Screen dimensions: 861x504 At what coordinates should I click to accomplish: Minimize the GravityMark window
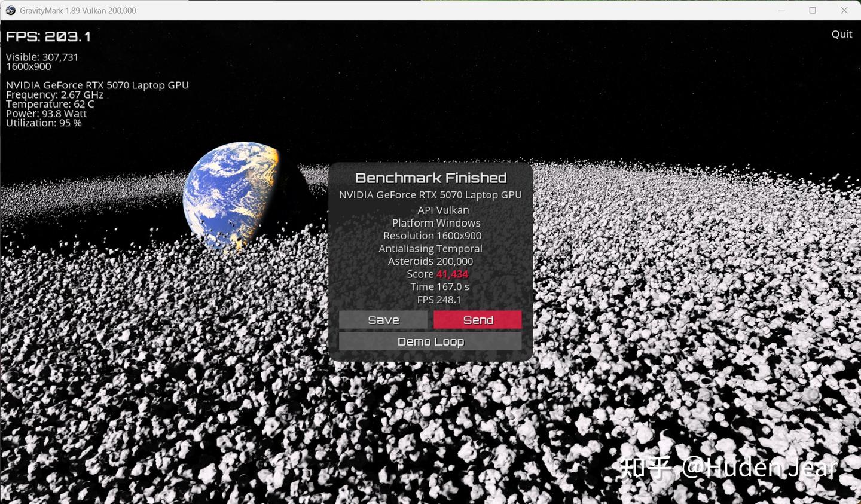781,10
